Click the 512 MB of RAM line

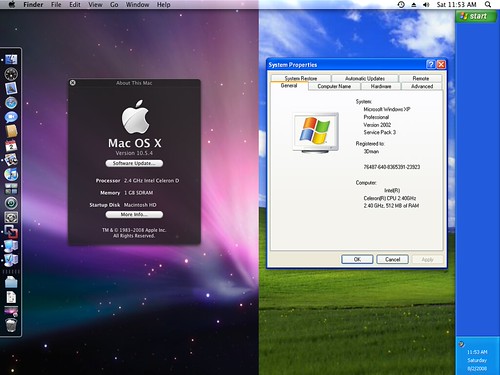(391, 206)
